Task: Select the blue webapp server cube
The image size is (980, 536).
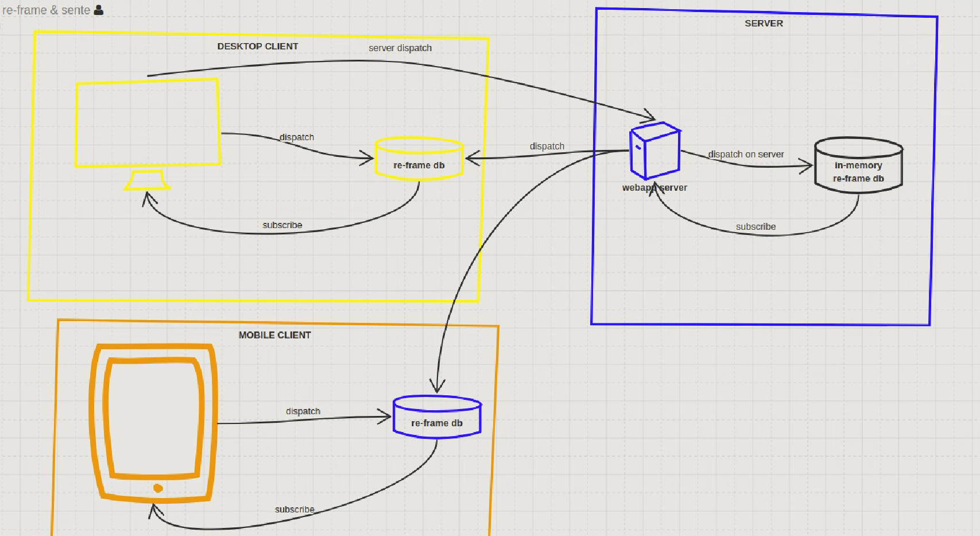Action: [x=655, y=151]
